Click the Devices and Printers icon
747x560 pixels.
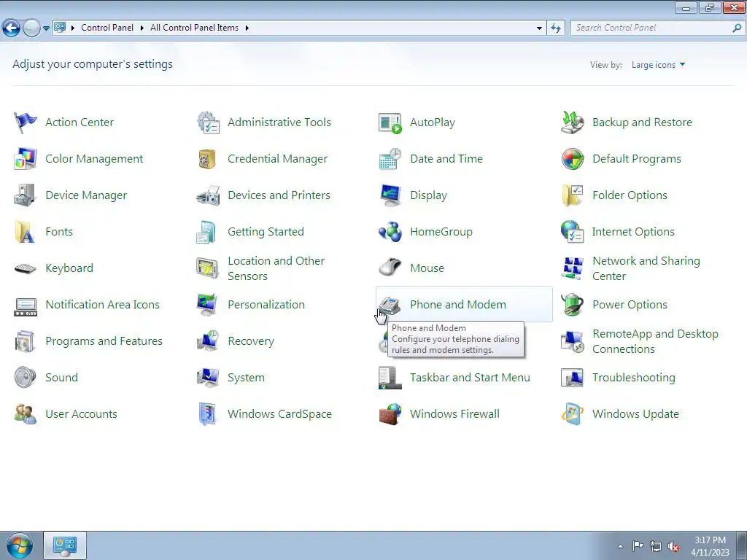(x=208, y=195)
